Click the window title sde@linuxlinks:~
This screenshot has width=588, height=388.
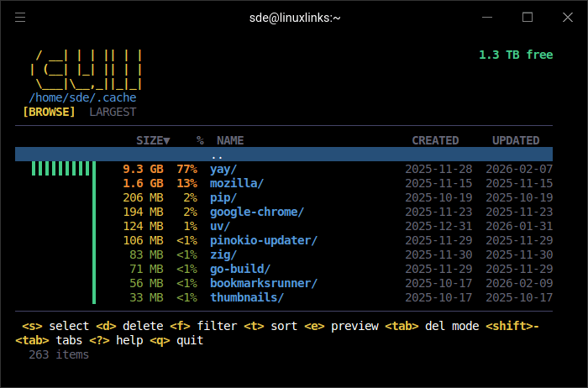[295, 18]
